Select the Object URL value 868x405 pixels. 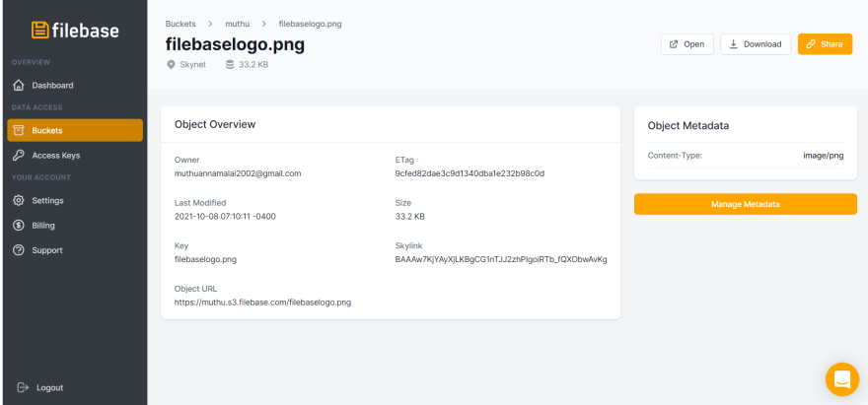pos(263,303)
